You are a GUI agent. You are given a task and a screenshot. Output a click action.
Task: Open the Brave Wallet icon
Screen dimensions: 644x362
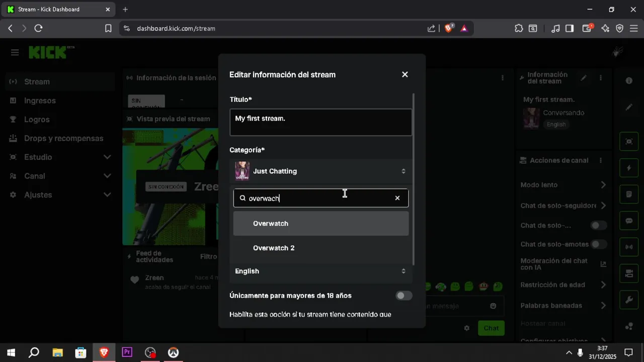(587, 28)
